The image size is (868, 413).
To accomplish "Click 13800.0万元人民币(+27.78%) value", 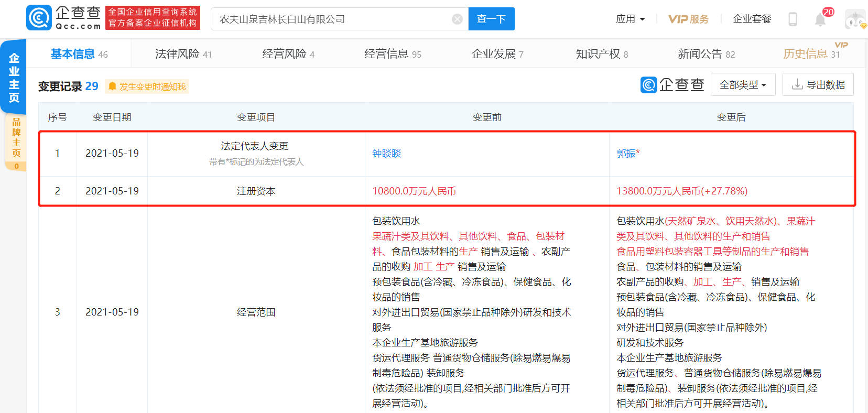I will coord(682,191).
